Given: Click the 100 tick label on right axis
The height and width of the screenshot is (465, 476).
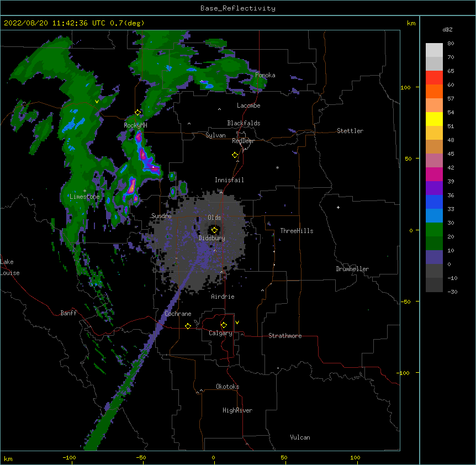Looking at the screenshot, I should click(405, 87).
